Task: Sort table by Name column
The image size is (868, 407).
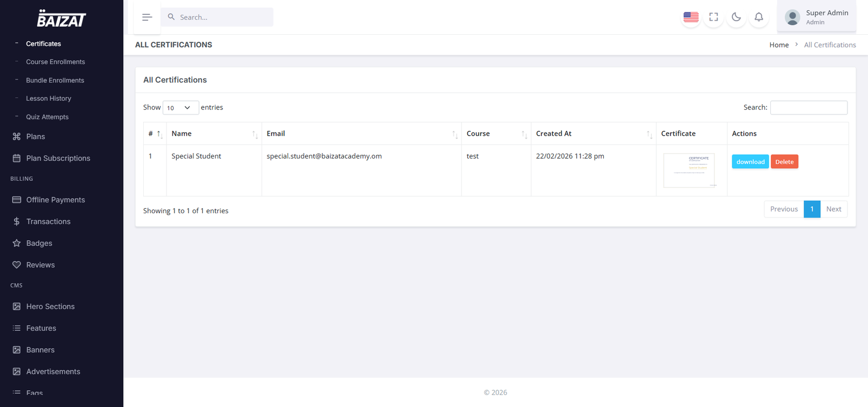Action: click(213, 133)
